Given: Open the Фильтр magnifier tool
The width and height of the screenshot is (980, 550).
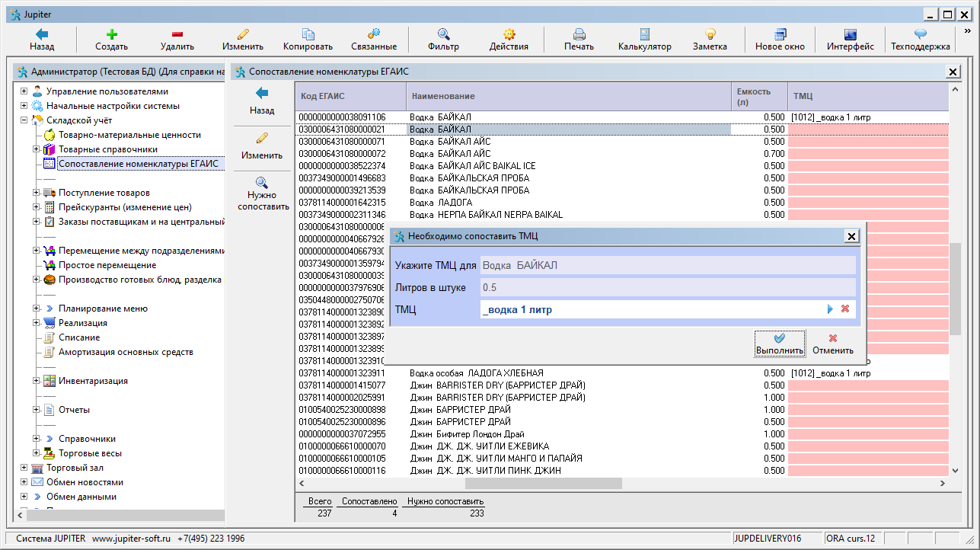Looking at the screenshot, I should pyautogui.click(x=443, y=34).
